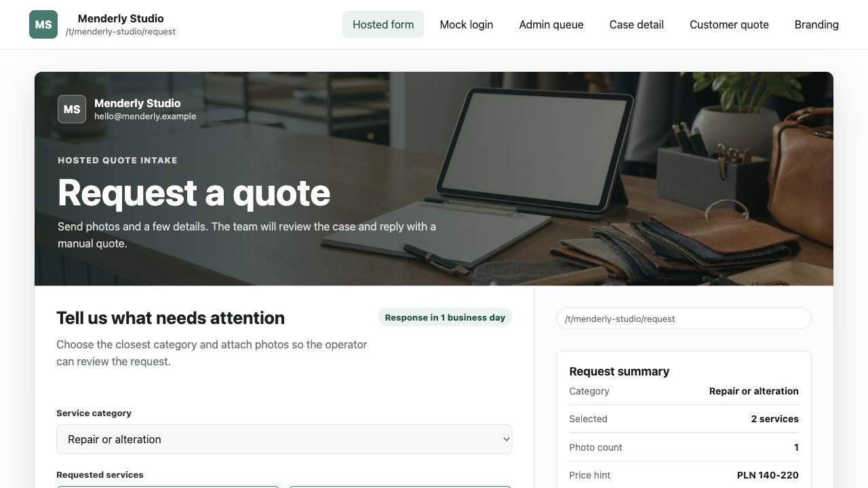Viewport: 868px width, 488px height.
Task: Click the hello@menderly.example email text
Action: click(145, 116)
